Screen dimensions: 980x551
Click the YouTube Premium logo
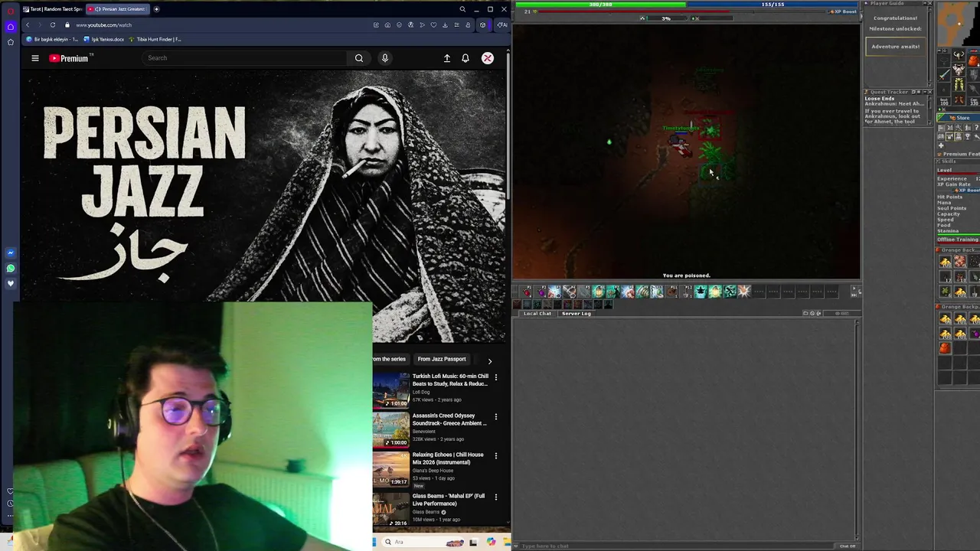[x=70, y=58]
